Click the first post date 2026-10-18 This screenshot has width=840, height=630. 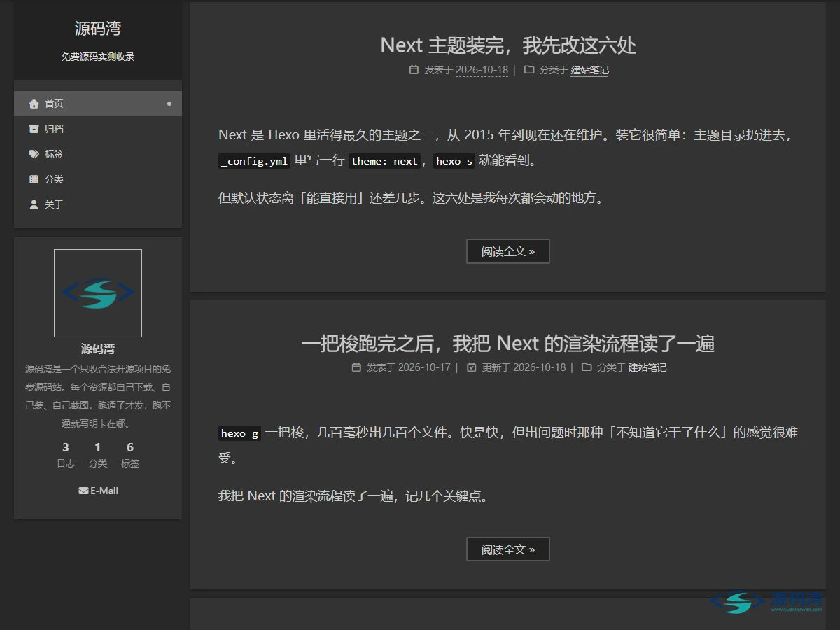(x=482, y=70)
